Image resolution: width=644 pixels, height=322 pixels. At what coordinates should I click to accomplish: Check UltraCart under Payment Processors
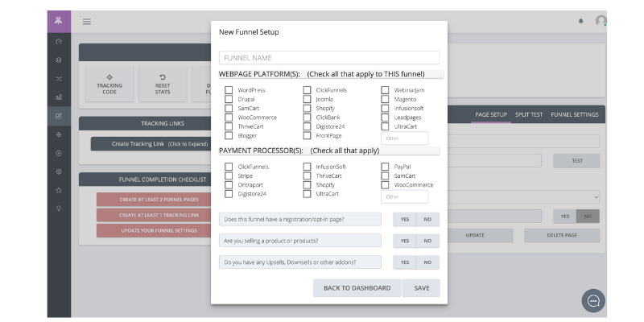(x=307, y=194)
